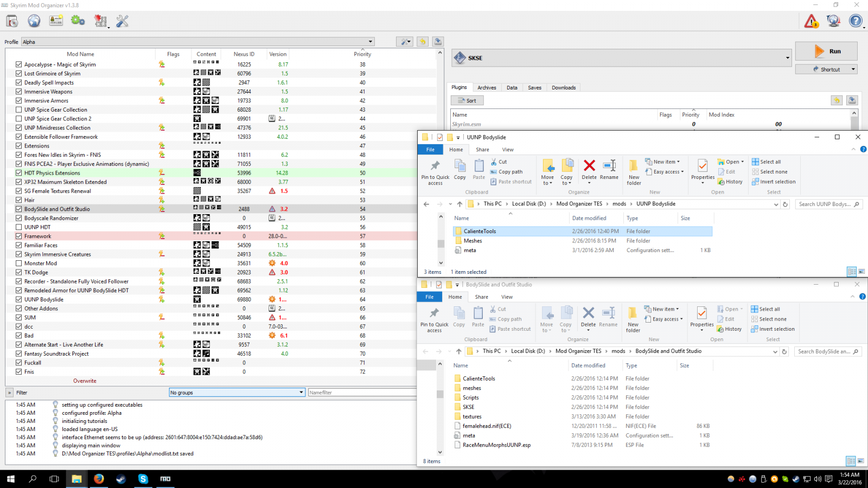Image resolution: width=868 pixels, height=488 pixels.
Task: Click New folder in UUNP Bodyslide window
Action: coord(634,172)
